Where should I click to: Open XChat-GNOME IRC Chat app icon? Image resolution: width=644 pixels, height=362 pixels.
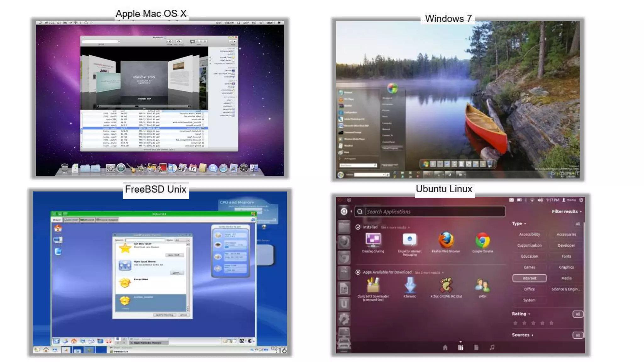(x=446, y=285)
